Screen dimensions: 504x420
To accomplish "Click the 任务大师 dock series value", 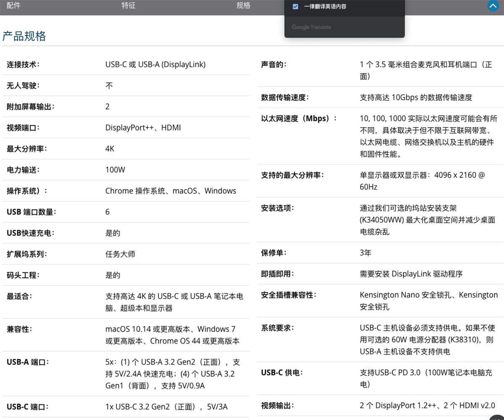I will click(x=120, y=254).
